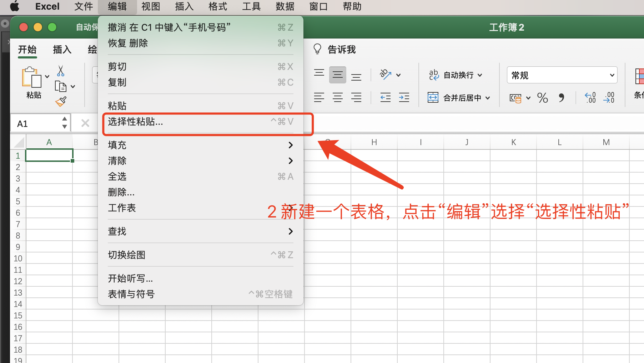644x363 pixels.
Task: Switch to the 插入 ribbon tab
Action: tap(62, 50)
